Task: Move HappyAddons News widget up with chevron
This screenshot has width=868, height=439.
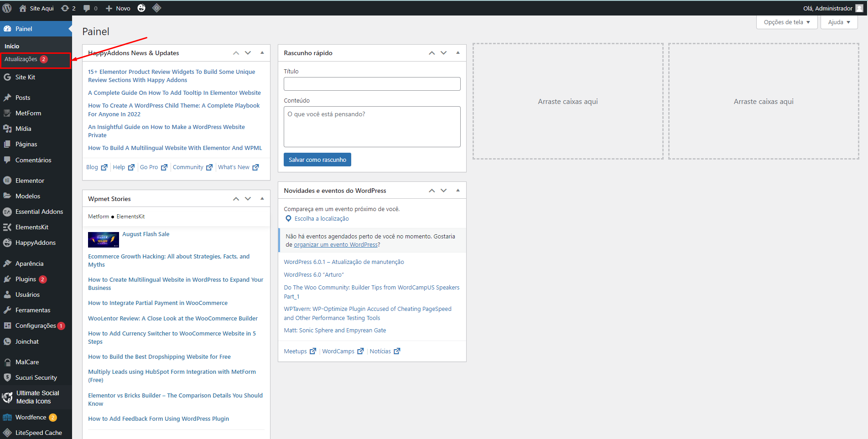Action: [236, 53]
